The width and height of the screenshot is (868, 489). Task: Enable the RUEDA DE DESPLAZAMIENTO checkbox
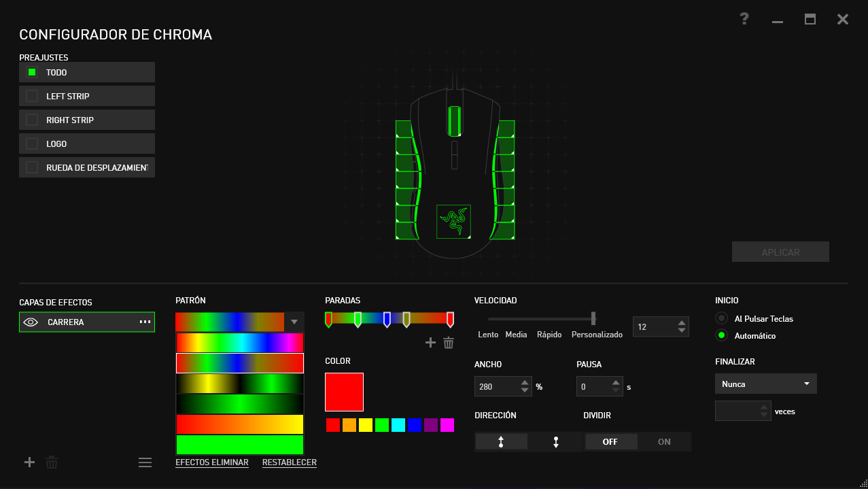click(x=32, y=167)
